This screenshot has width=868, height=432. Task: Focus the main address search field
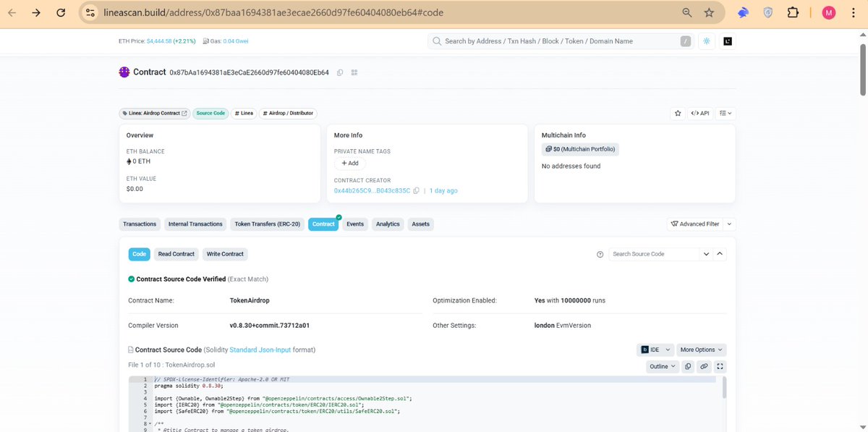click(561, 41)
